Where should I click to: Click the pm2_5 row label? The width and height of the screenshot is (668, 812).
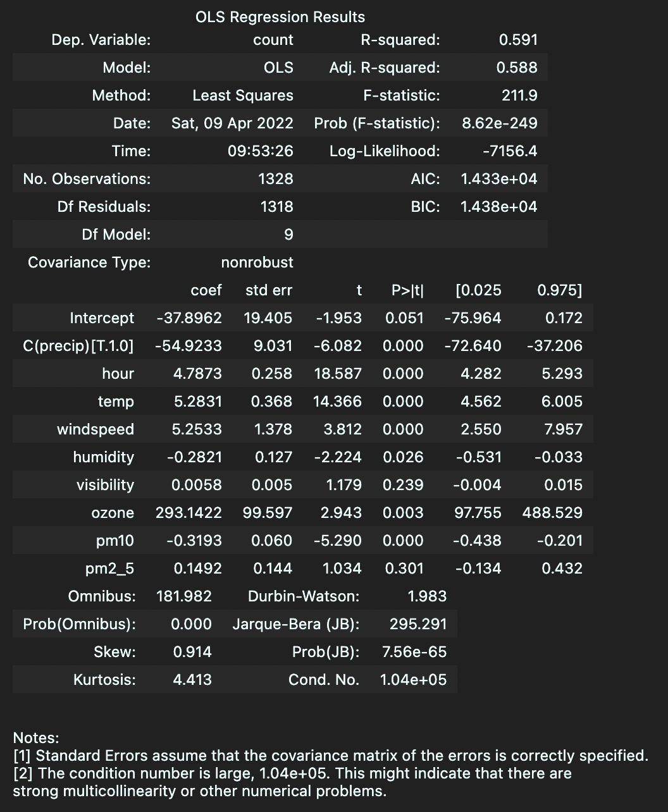(109, 569)
